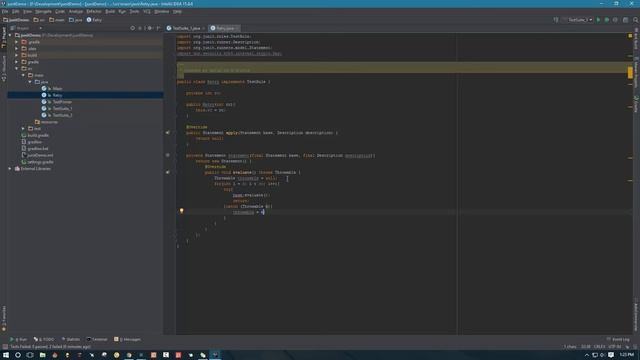This screenshot has height=360, width=640.
Task: Collapse main folder in project tree
Action: [23, 75]
